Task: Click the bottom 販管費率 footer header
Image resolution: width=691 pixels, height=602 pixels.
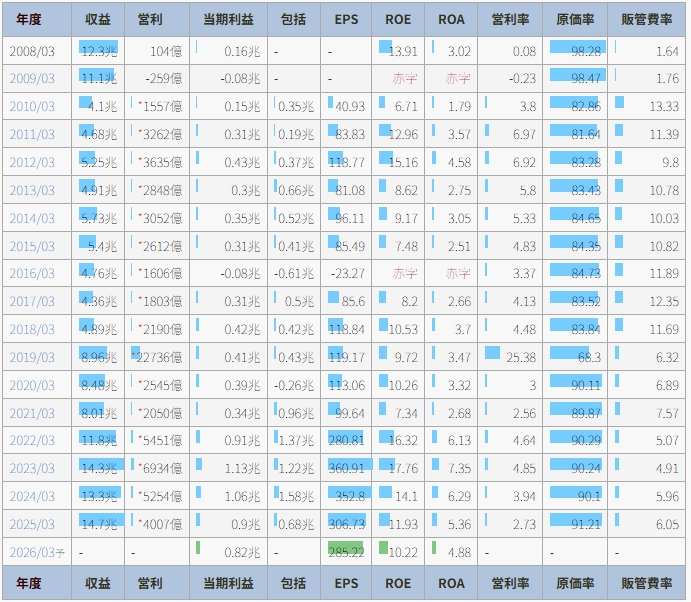Action: click(647, 583)
